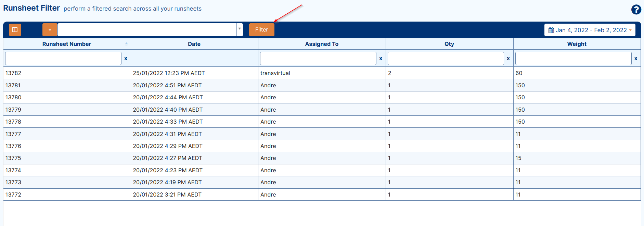Click date 20/01/2022 4:29 PM AEDT
Viewport: 644px width, 226px height.
point(168,146)
